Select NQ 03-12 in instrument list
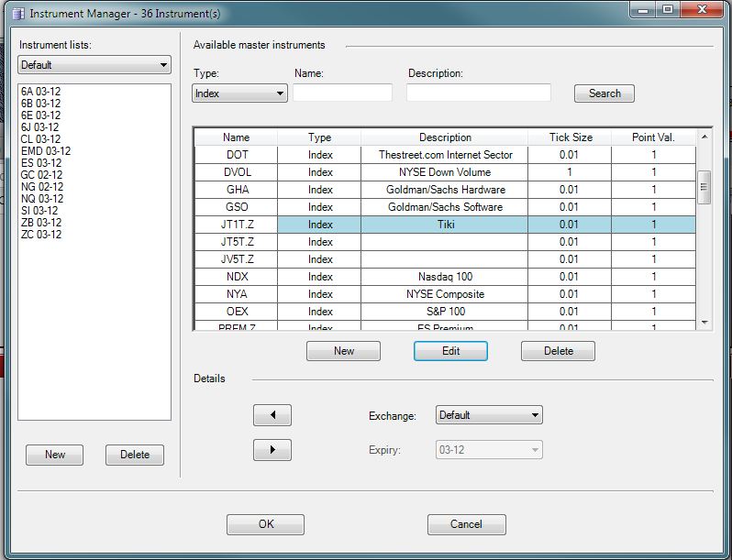Image resolution: width=732 pixels, height=560 pixels. click(42, 199)
